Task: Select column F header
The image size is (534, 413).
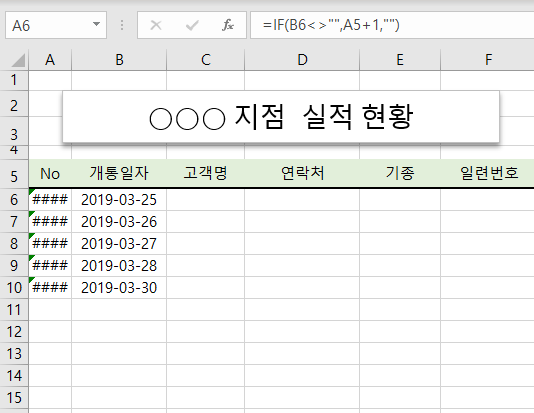Action: [487, 60]
